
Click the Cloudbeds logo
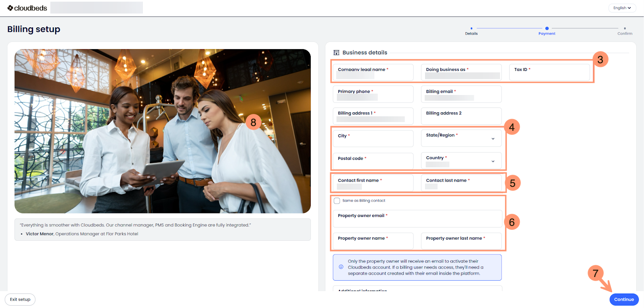click(27, 8)
